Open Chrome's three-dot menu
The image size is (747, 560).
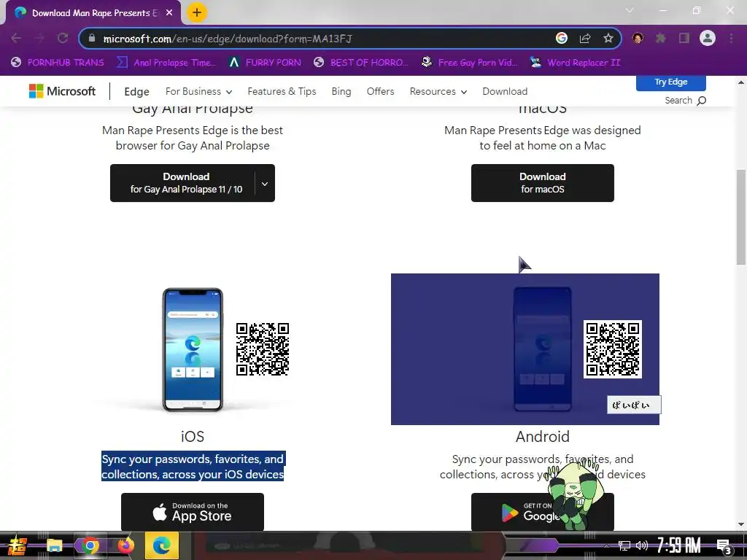(x=731, y=38)
